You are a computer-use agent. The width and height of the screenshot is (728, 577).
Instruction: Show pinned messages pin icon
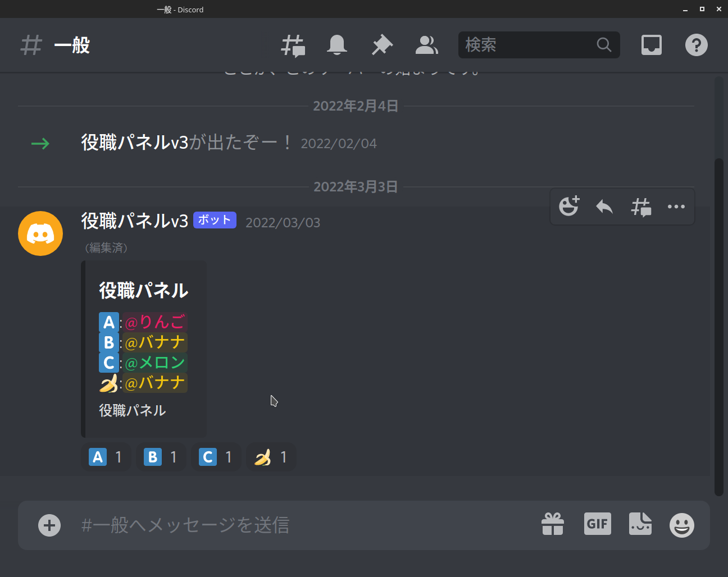click(382, 45)
